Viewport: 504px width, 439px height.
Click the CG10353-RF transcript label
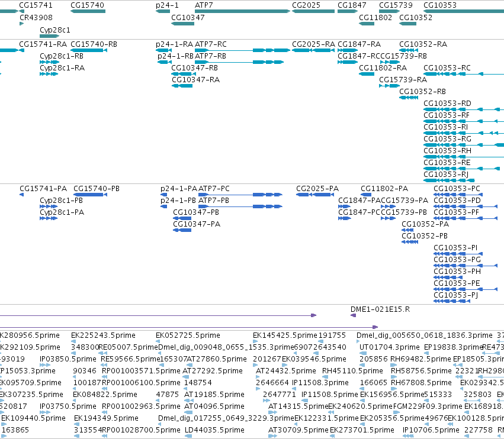447,115
